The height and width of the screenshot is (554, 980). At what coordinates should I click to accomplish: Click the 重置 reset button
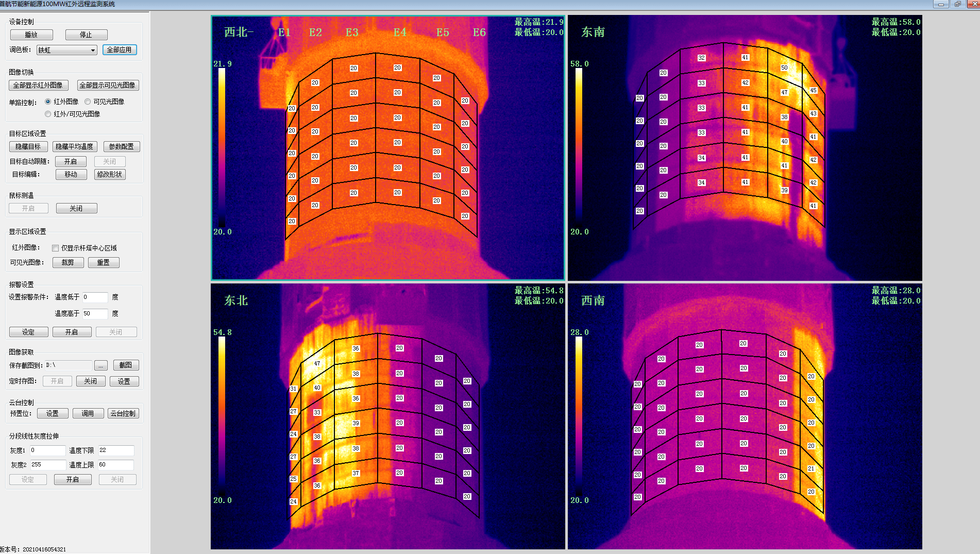coord(104,262)
